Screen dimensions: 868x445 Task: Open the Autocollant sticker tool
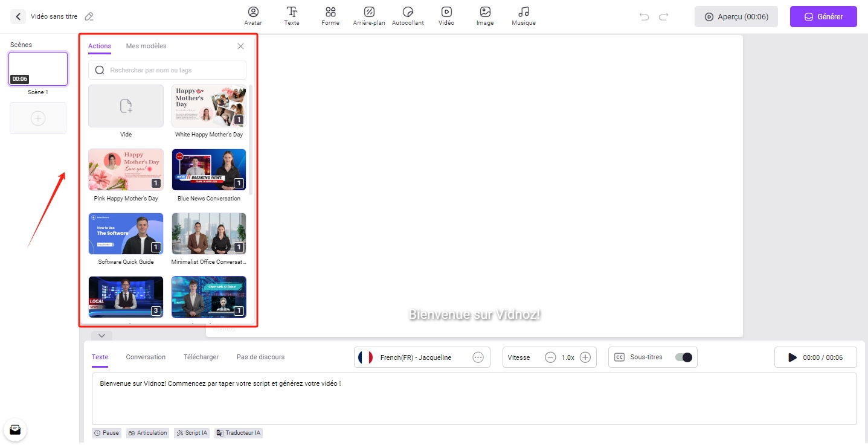(408, 16)
